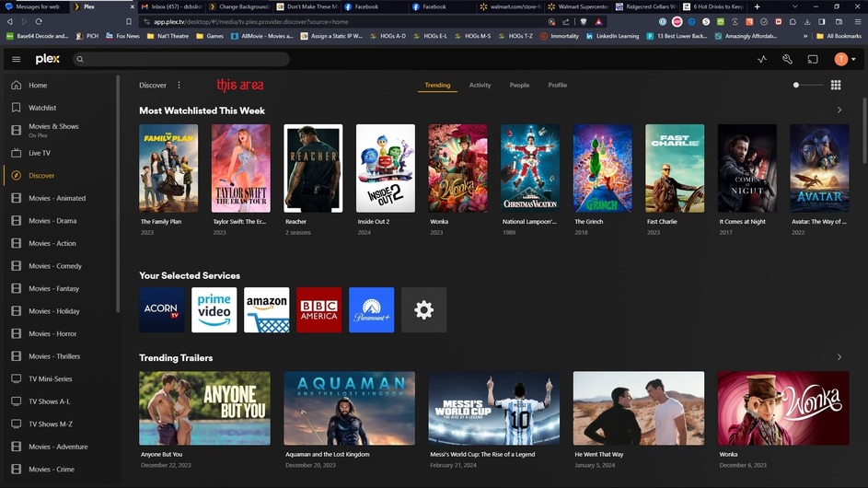Image resolution: width=868 pixels, height=488 pixels.
Task: Open the Fox News bookmark
Action: click(x=123, y=36)
